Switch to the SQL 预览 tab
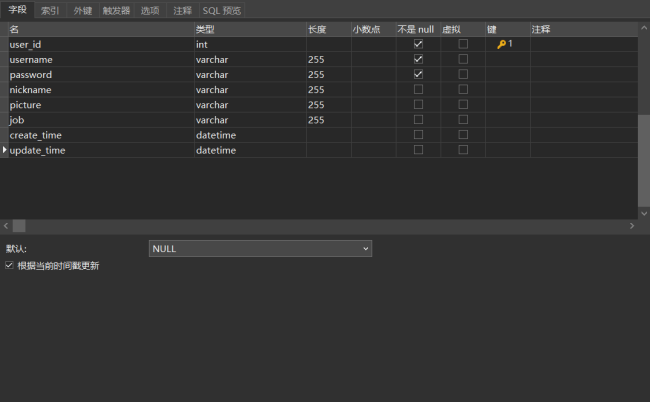This screenshot has height=402, width=650. tap(222, 10)
